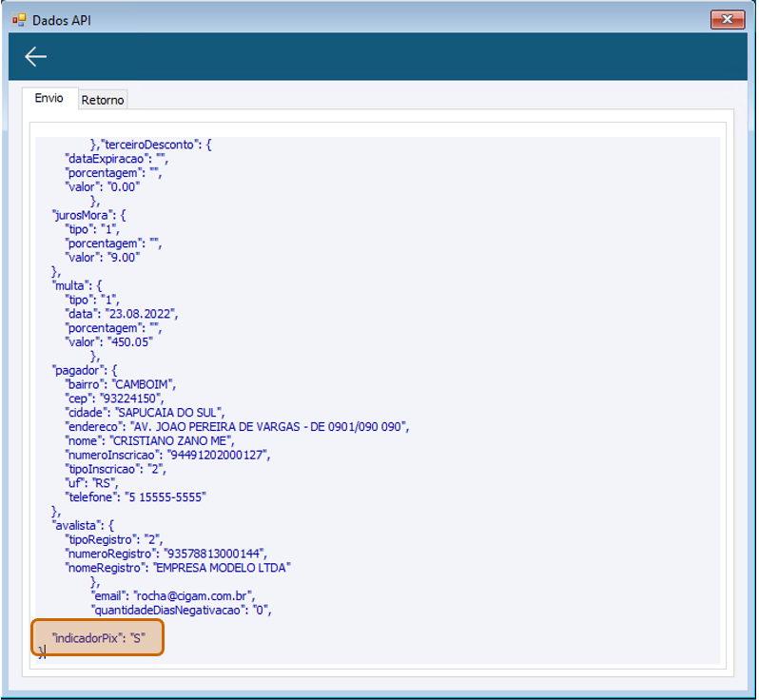Click the "cep": "93224150" line
The height and width of the screenshot is (700, 759).
tap(114, 399)
